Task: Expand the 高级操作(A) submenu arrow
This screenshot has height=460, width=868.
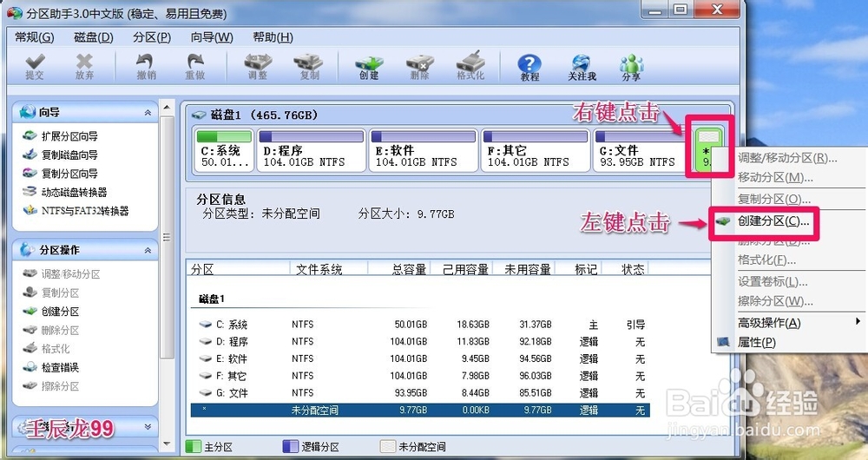Action: [x=858, y=321]
